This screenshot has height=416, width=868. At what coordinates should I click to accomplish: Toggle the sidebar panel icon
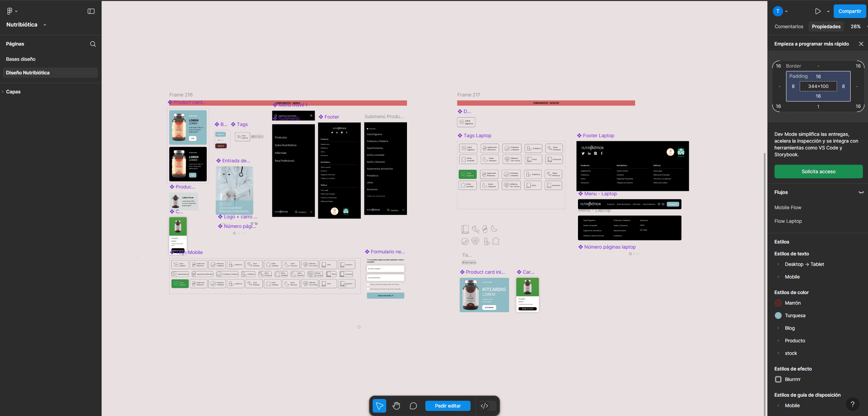(x=91, y=11)
